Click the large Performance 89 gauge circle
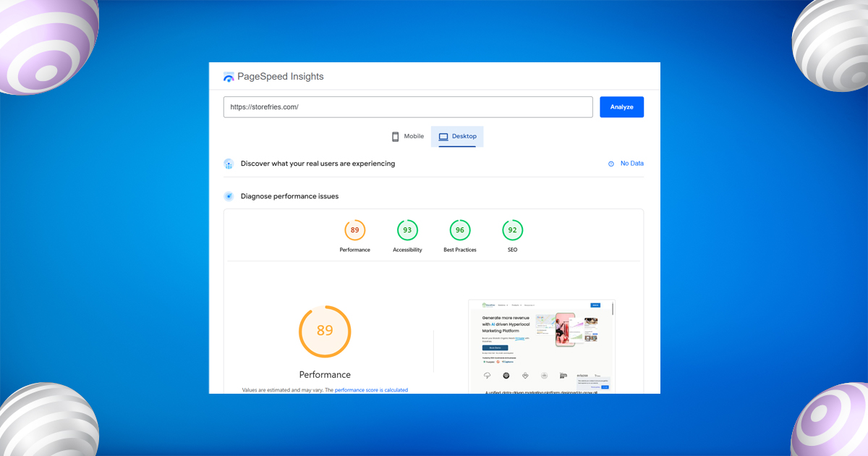 tap(325, 332)
